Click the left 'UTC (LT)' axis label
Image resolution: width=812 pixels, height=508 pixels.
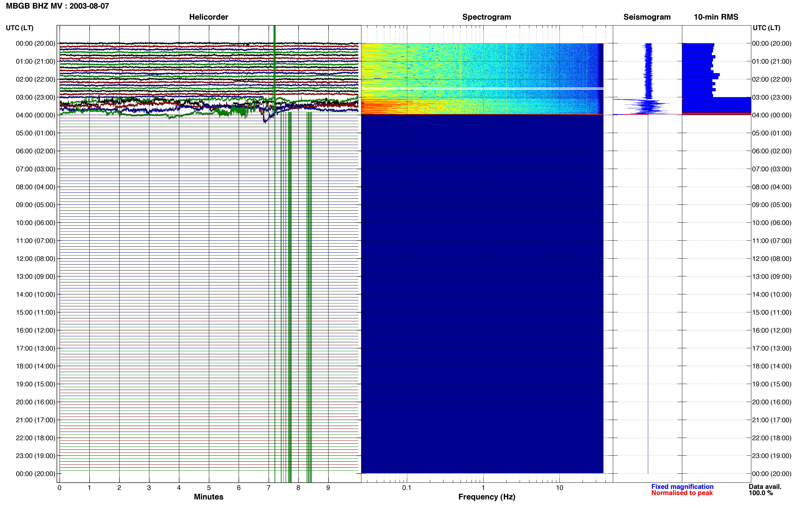point(20,28)
